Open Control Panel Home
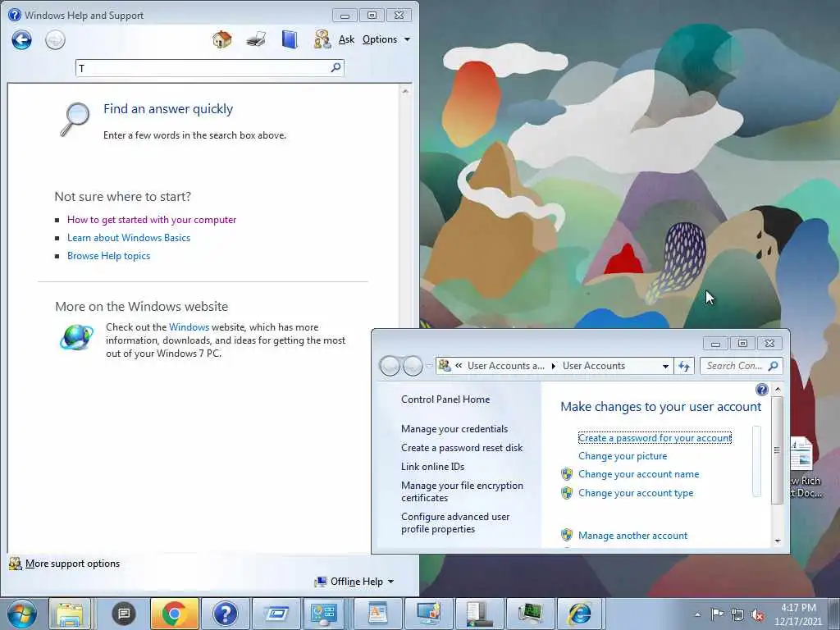Image resolution: width=840 pixels, height=630 pixels. (445, 399)
